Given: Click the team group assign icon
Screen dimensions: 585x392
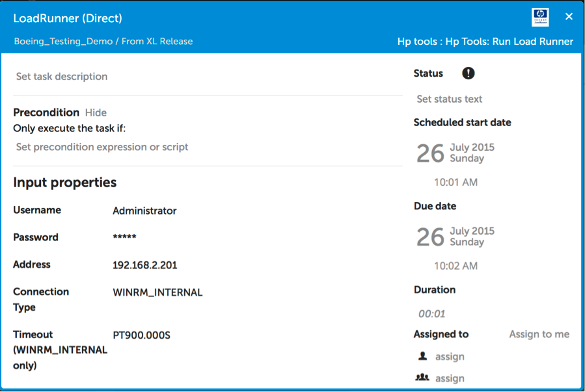Looking at the screenshot, I should click(422, 378).
